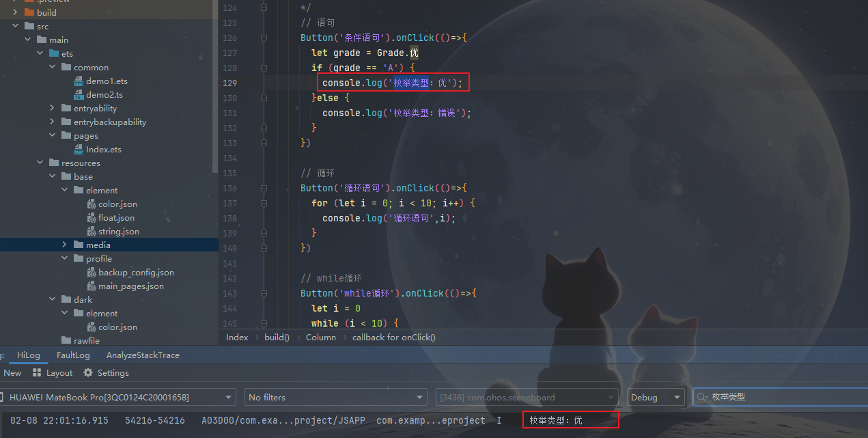Click Column in the editor breadcrumb
Viewport: 868px width, 438px height.
[x=321, y=337]
